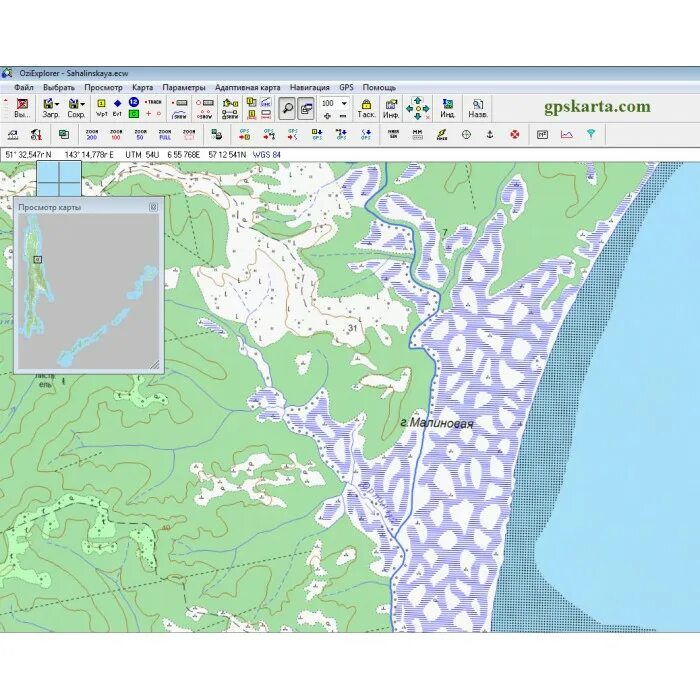Image resolution: width=700 pixels, height=700 pixels.
Task: Open the zoom level 100 dropdown
Action: click(x=344, y=103)
